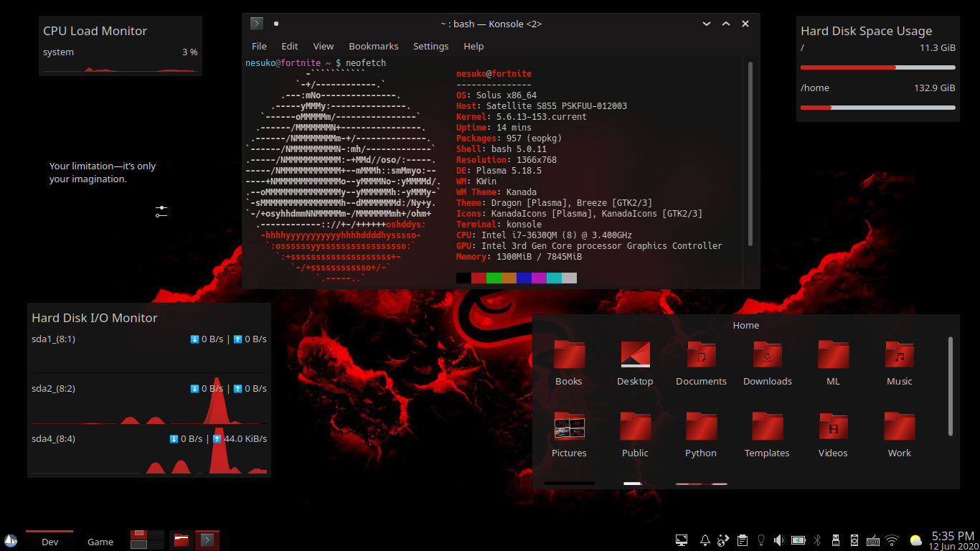Open the display configuration tray icon
This screenshot has width=980, height=551.
coord(682,540)
